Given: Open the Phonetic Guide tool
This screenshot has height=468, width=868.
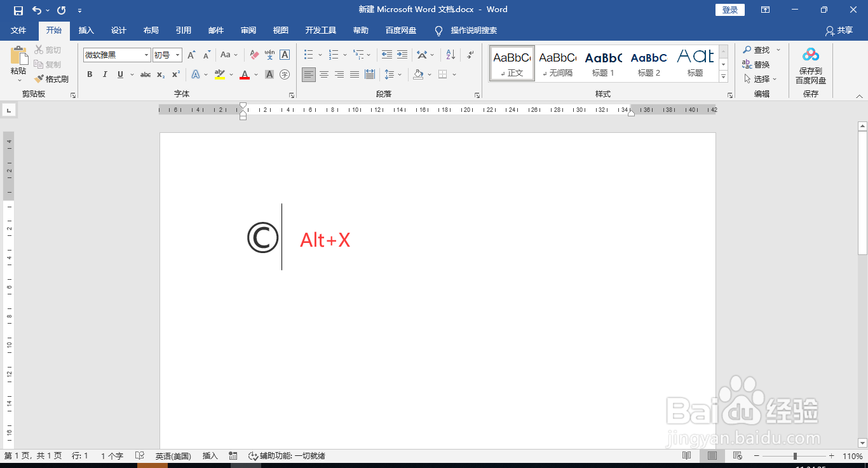Looking at the screenshot, I should point(269,55).
